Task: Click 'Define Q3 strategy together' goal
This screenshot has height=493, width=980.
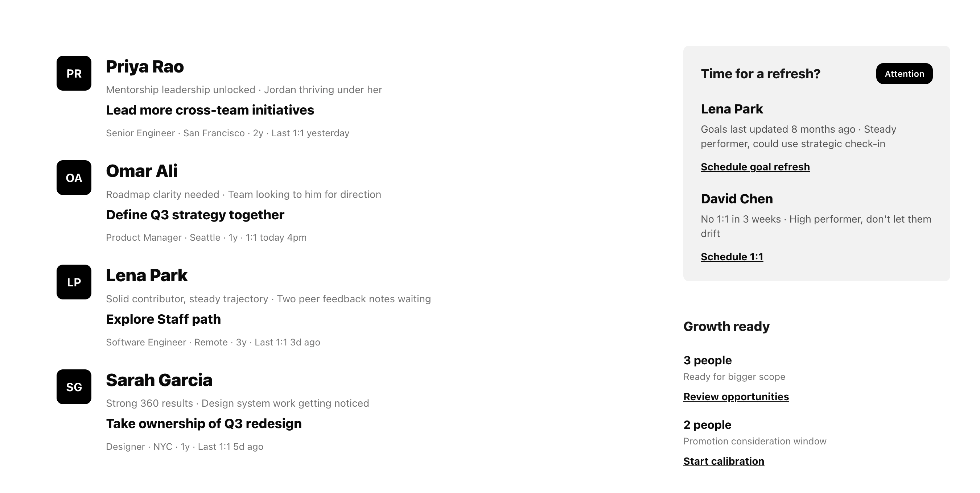Action: [195, 215]
